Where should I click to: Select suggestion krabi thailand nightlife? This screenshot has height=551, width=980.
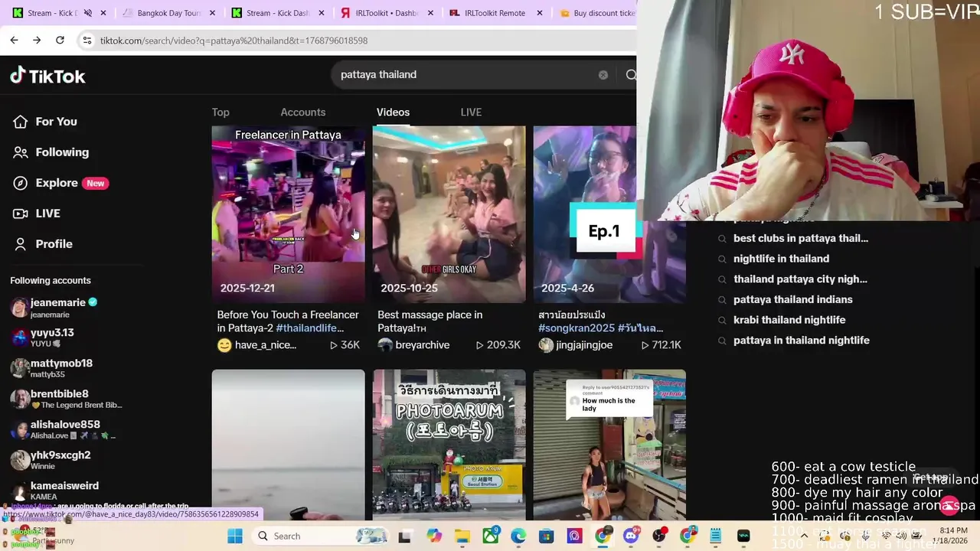pyautogui.click(x=789, y=320)
